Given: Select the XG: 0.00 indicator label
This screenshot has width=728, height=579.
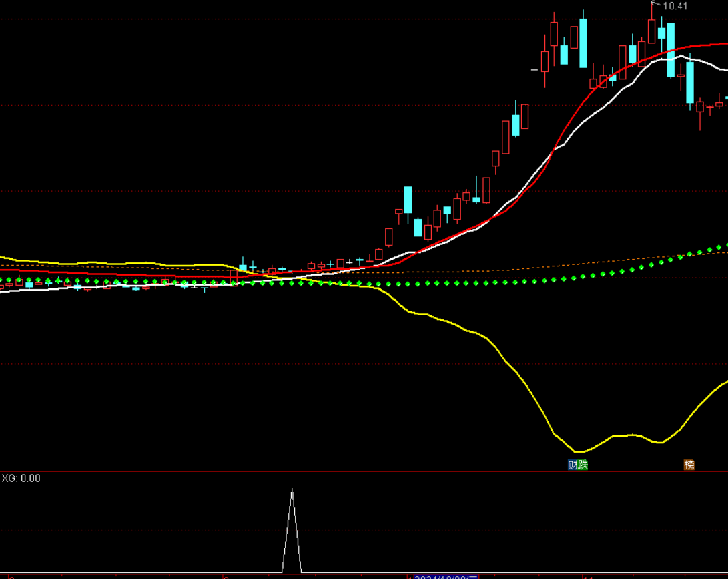Looking at the screenshot, I should [21, 479].
